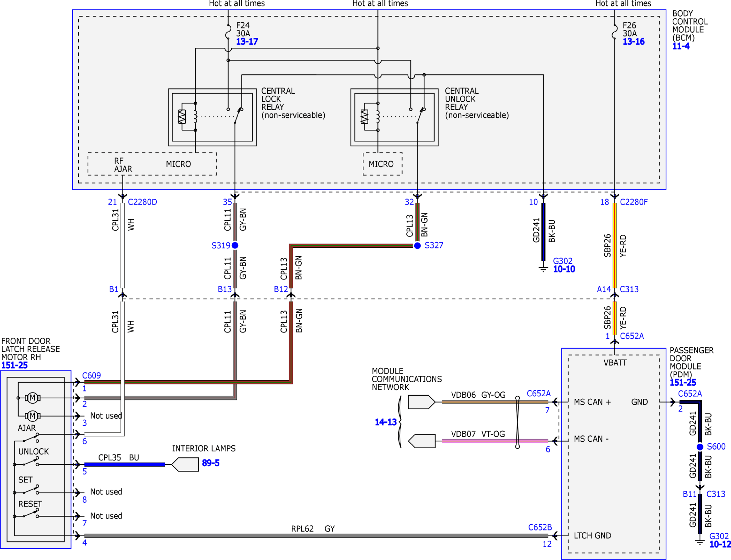The width and height of the screenshot is (731, 560).
Task: Click splice point S327 blue dot
Action: coord(417,245)
